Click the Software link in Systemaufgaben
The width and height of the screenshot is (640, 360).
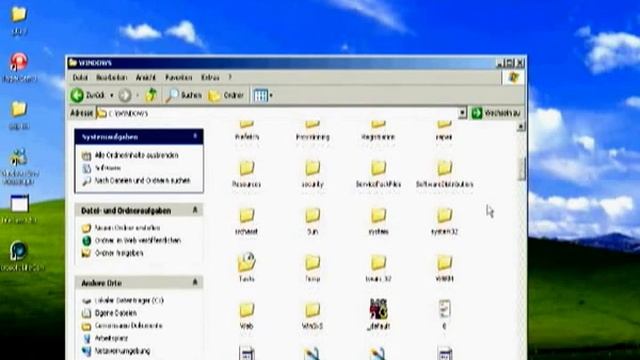point(108,168)
